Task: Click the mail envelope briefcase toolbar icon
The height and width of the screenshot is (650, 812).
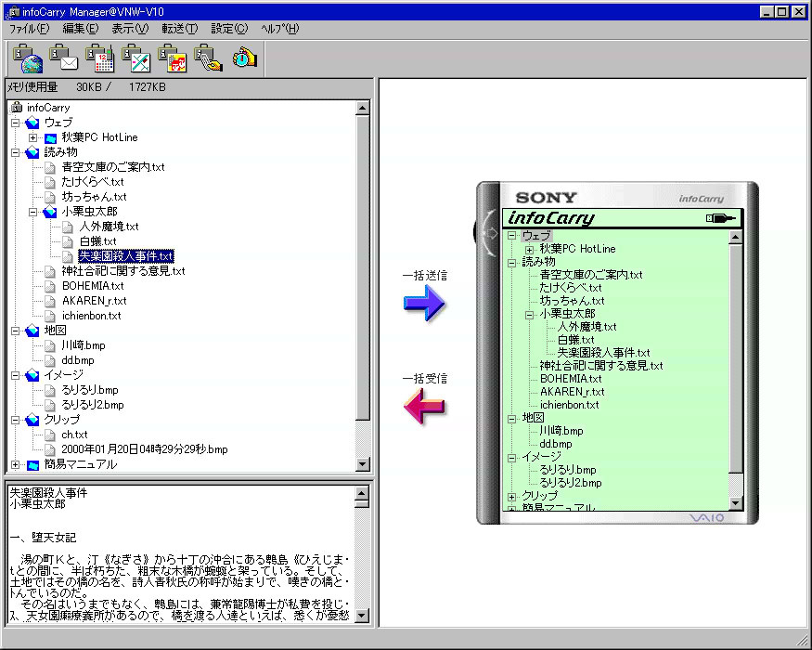Action: (64, 58)
